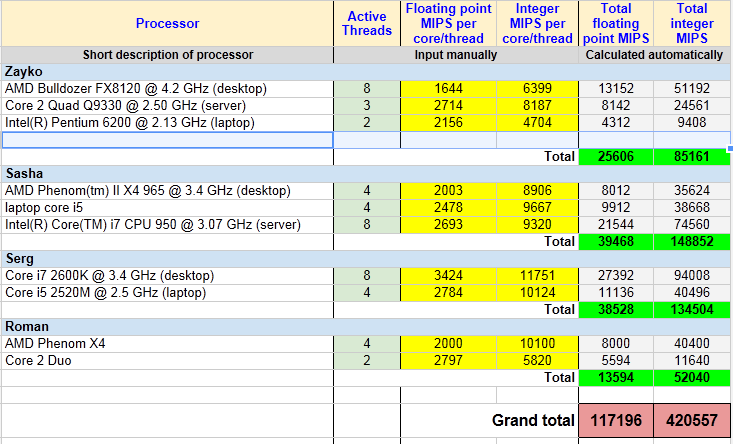Select Serg total integer 134504
This screenshot has height=444, width=733.
click(x=692, y=310)
